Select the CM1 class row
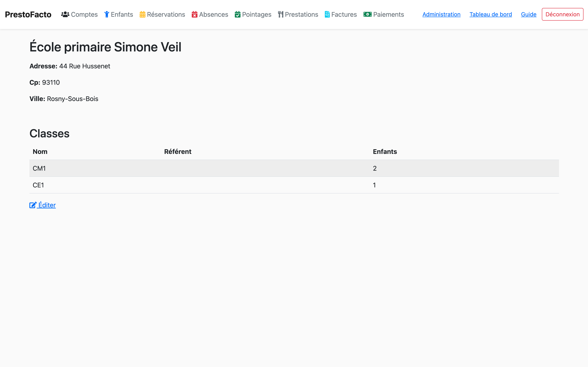The image size is (588, 367). point(39,168)
